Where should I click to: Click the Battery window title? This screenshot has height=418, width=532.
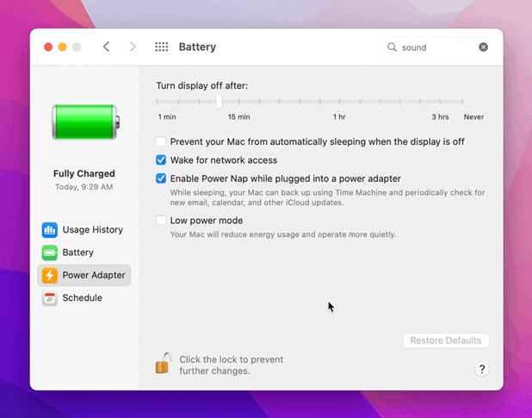[197, 47]
